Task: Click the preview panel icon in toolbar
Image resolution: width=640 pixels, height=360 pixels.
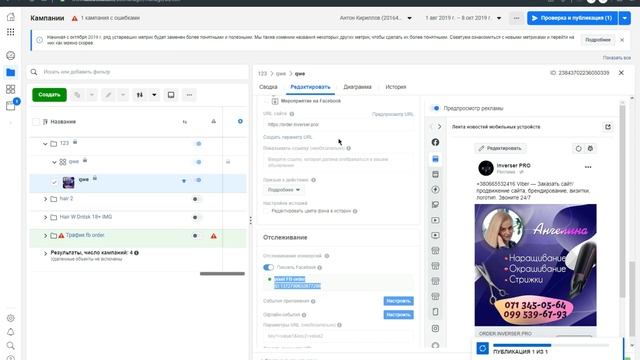Action: pos(171,95)
